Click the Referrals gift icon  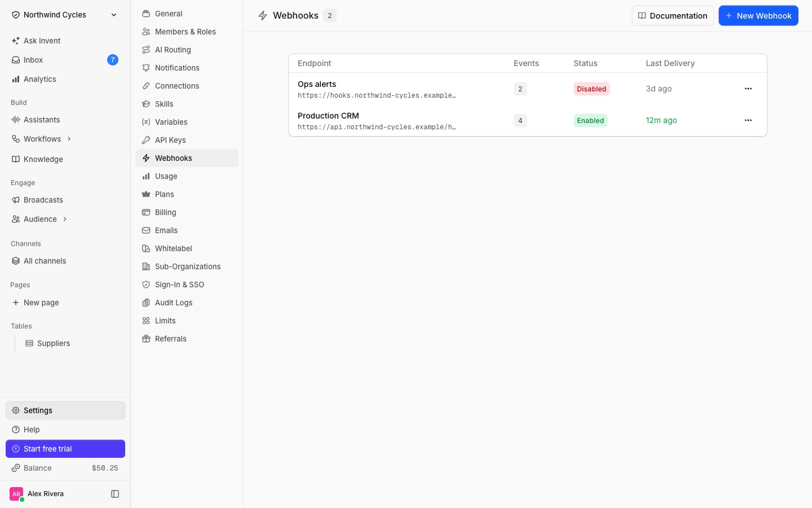tap(146, 339)
